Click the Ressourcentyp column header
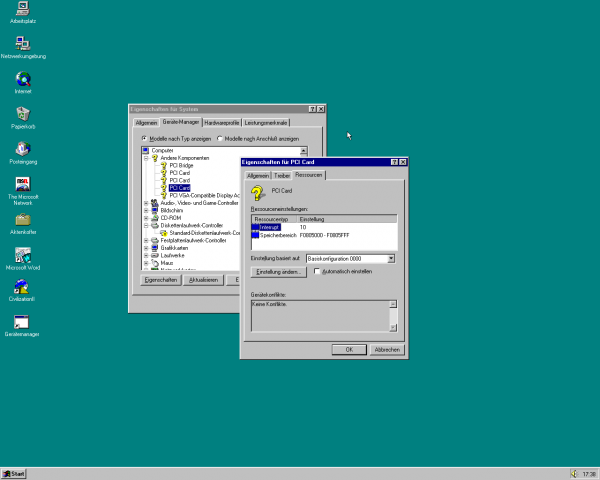Viewport: 600px width, 480px height. coord(274,219)
